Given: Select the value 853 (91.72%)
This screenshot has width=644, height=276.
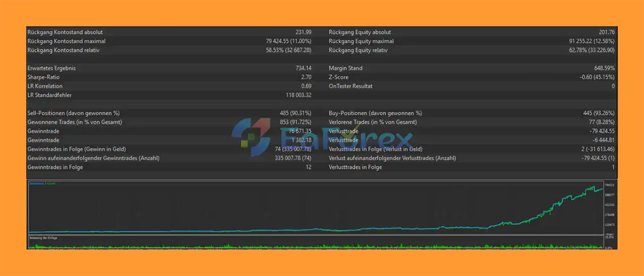Looking at the screenshot, I should click(x=296, y=122).
